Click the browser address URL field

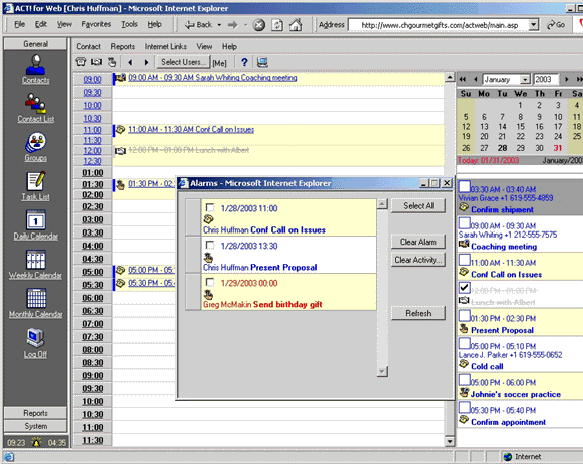coord(440,25)
